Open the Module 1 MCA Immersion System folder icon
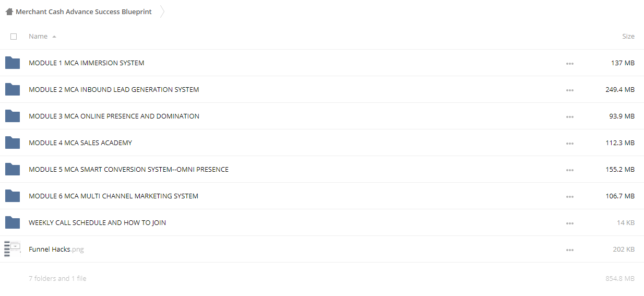 pos(13,63)
